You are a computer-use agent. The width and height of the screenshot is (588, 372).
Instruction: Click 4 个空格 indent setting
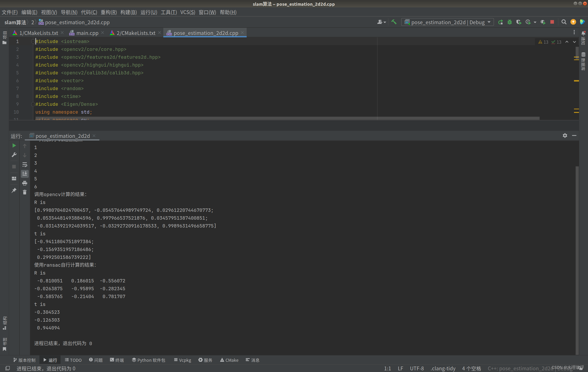point(471,368)
